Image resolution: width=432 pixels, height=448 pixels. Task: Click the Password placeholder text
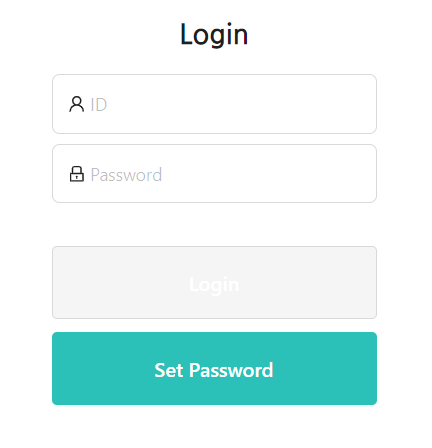126,175
